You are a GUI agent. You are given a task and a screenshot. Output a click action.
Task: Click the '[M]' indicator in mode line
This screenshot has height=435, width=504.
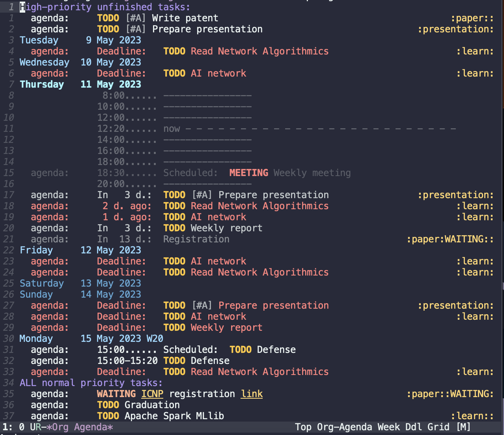tap(463, 427)
